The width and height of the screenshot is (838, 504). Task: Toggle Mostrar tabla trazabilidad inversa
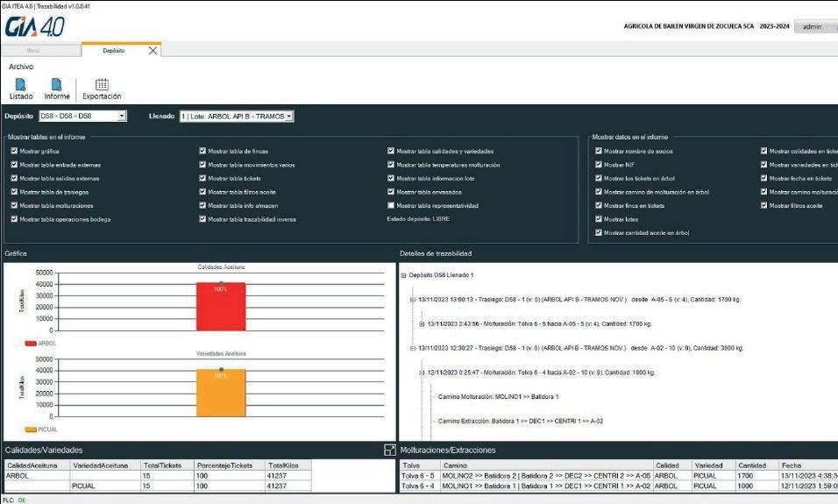pos(202,218)
